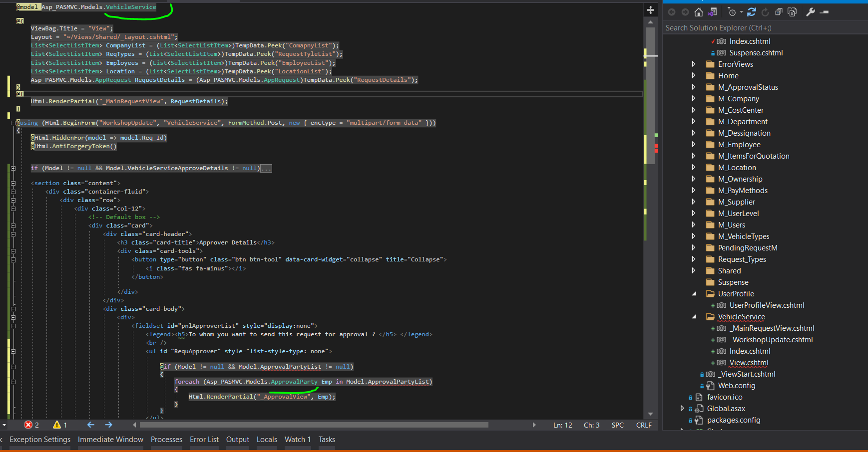Collapse the section class content outlining node
Screen dimensions: 868x452
[x=13, y=183]
